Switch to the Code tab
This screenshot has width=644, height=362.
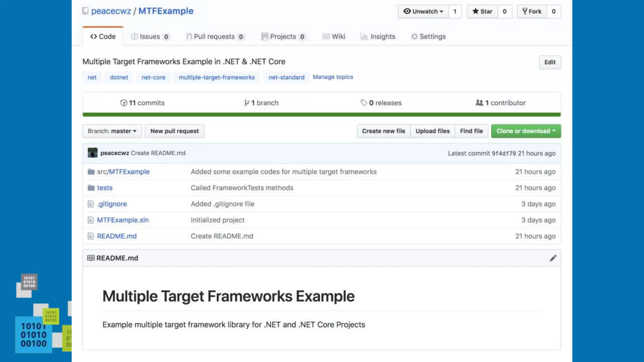[103, 36]
